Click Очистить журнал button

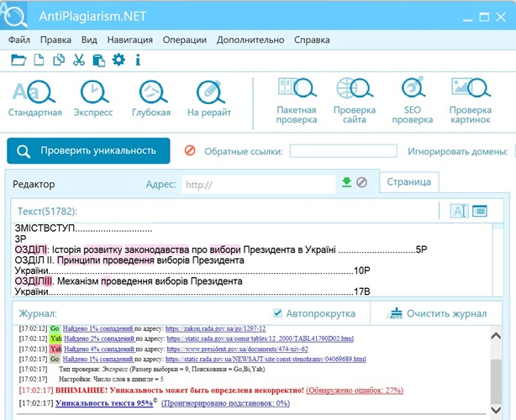437,313
